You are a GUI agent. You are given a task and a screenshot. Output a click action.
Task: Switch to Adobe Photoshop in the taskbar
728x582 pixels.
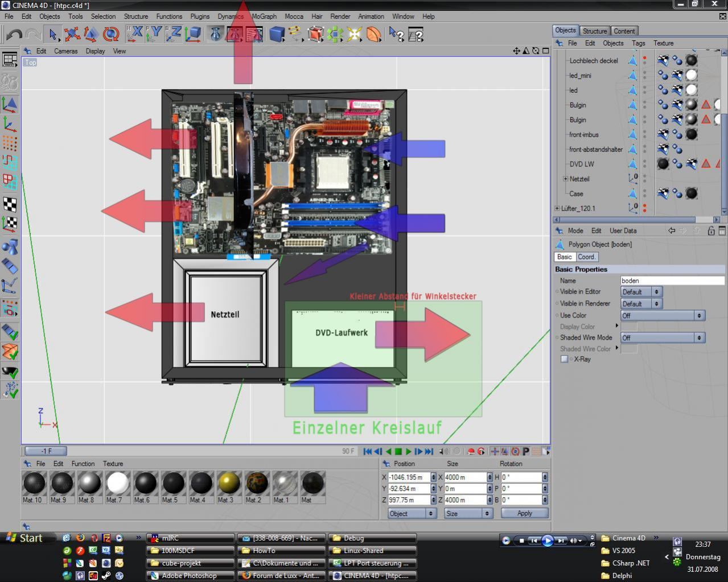[190, 576]
